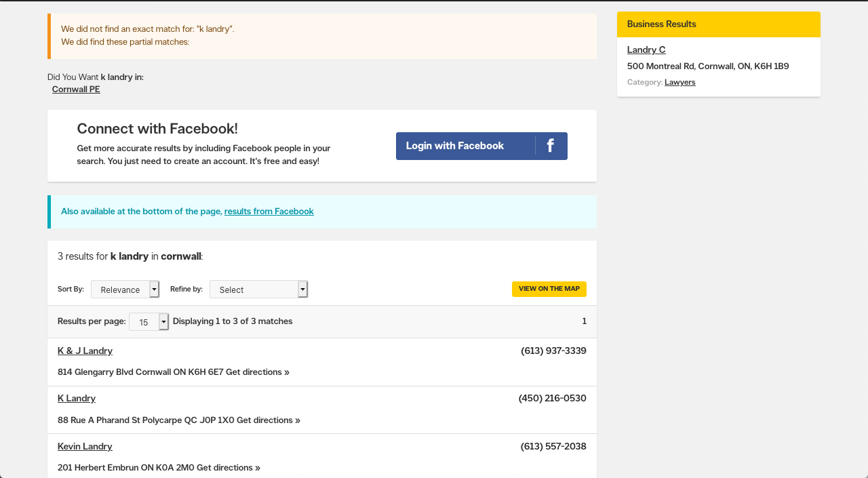Click page number 1 in pagination
868x478 pixels.
pyautogui.click(x=584, y=321)
